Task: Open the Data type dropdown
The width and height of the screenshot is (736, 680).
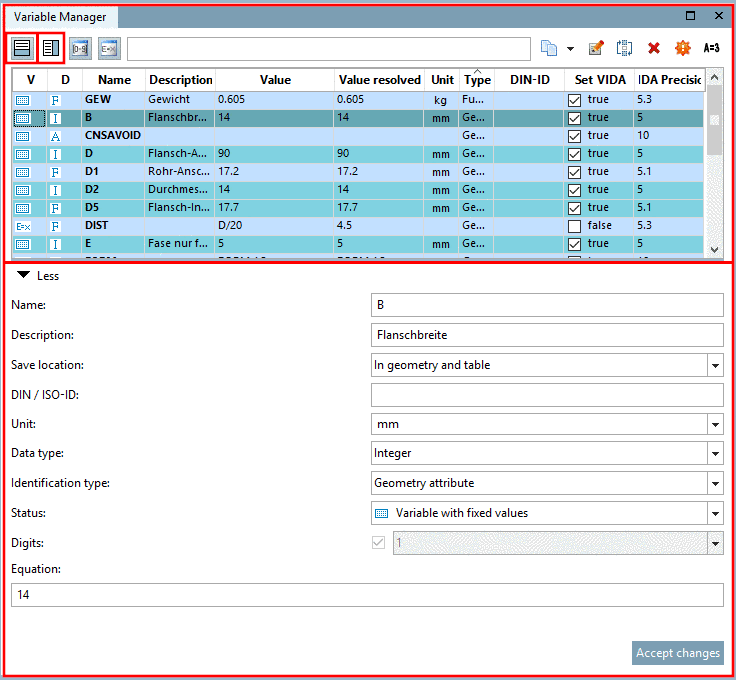Action: pyautogui.click(x=715, y=454)
